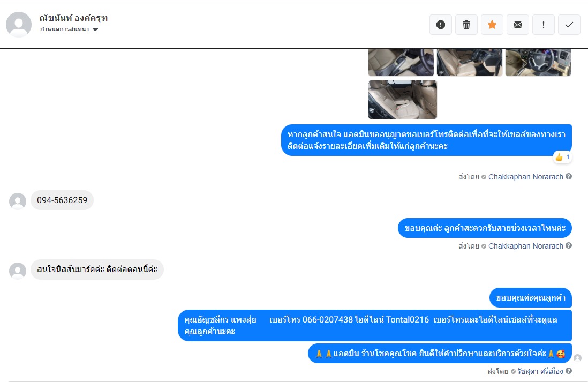Mark conversation done with the checkmark icon

click(x=569, y=25)
